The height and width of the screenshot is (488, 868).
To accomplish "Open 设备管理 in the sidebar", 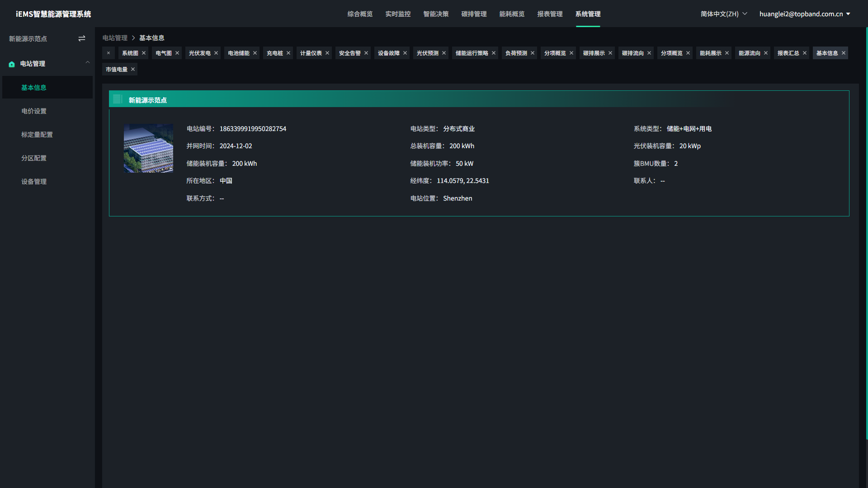I will 34,182.
